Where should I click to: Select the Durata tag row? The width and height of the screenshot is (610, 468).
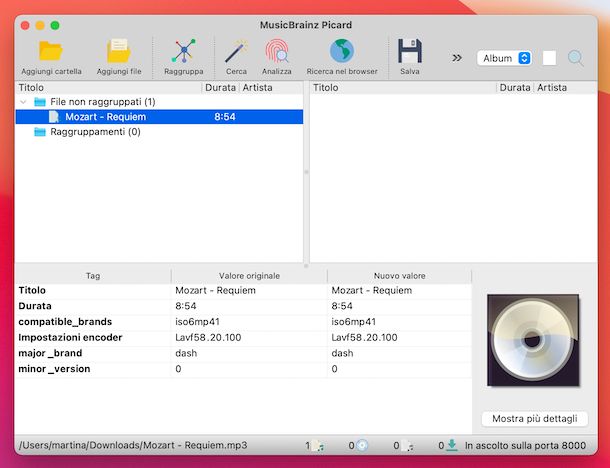pos(243,306)
